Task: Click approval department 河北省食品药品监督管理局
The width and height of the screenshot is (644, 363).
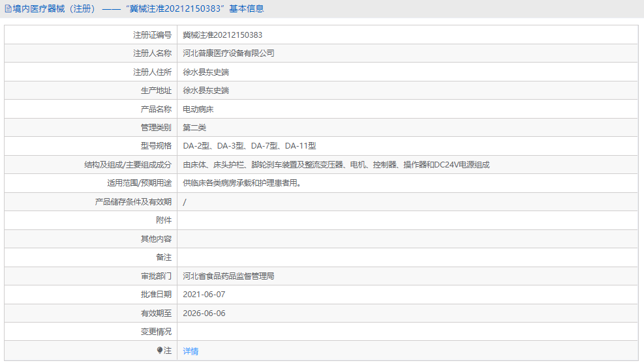Action: click(228, 276)
